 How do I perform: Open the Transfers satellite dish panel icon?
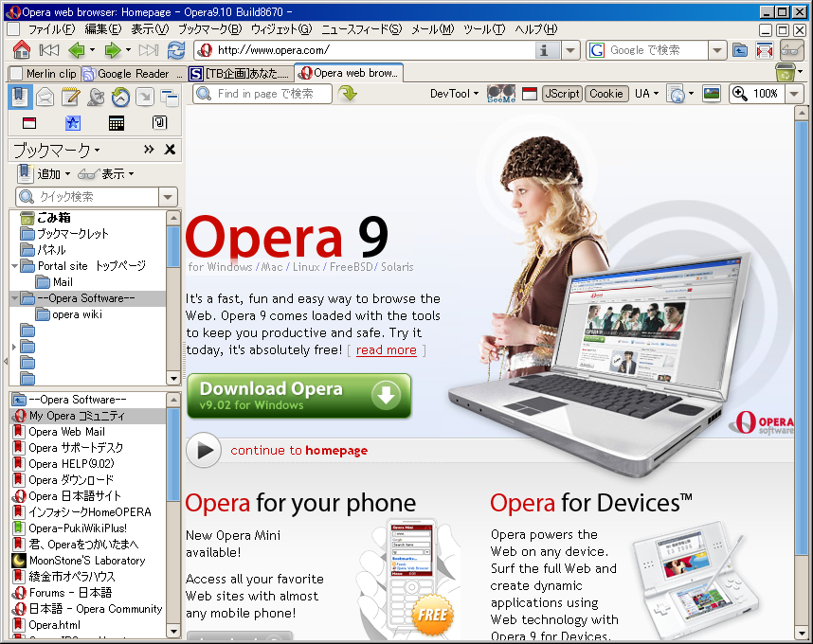pos(96,97)
